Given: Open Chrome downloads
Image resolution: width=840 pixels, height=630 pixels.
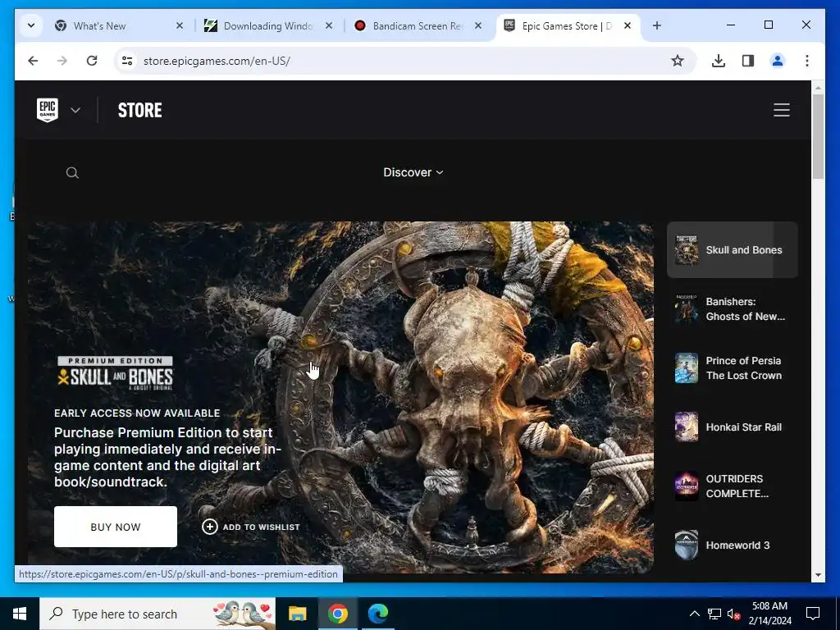Looking at the screenshot, I should click(x=719, y=61).
